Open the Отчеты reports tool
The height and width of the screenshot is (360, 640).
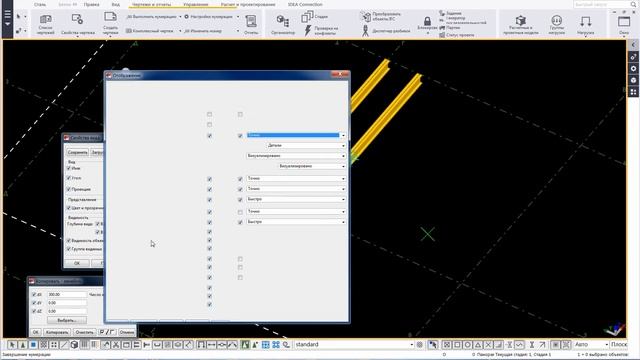point(251,24)
